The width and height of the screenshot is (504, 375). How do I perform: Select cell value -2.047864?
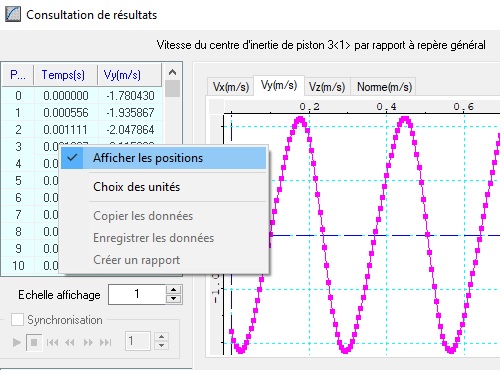click(x=130, y=130)
